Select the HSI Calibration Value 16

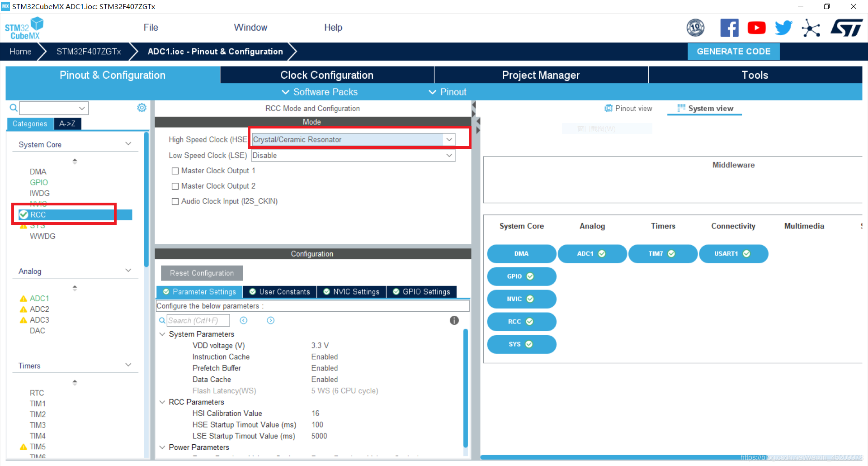(x=315, y=414)
